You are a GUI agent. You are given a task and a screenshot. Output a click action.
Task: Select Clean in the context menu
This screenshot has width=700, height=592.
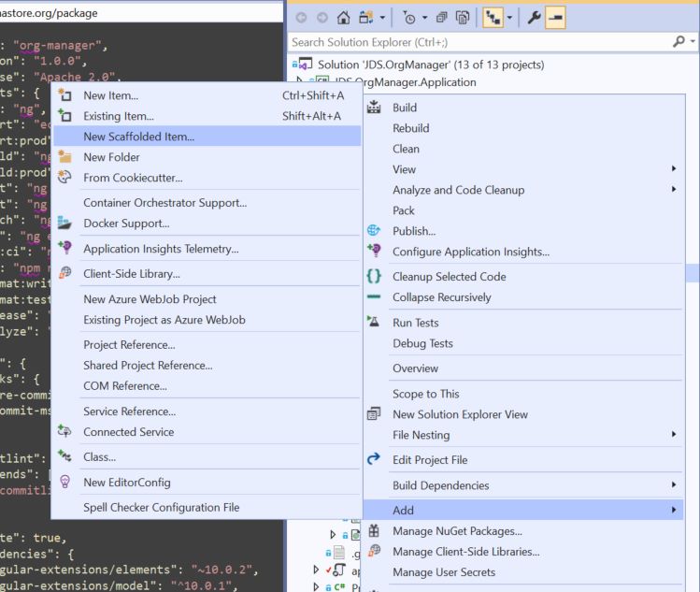point(523,149)
